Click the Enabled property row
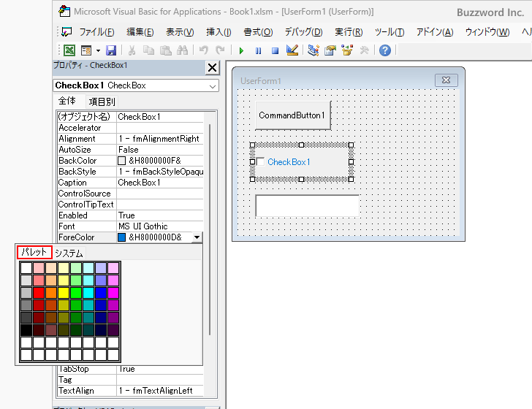Screen dimensions: 532x409 pos(131,215)
